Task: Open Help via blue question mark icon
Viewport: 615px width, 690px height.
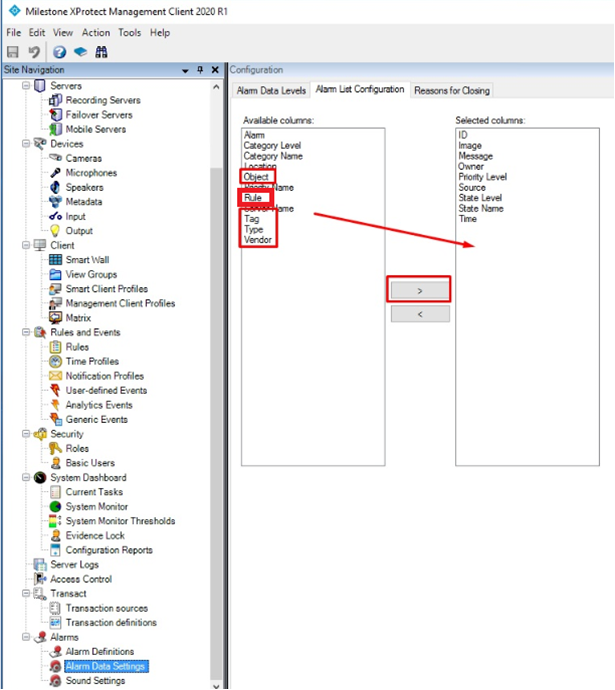Action: pos(59,52)
